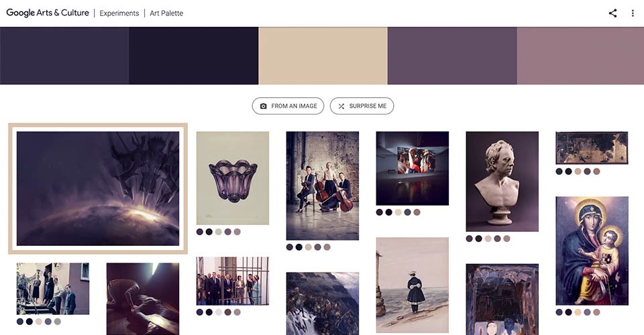Open the dark room figure photo
The image size is (644, 335).
[x=142, y=299]
